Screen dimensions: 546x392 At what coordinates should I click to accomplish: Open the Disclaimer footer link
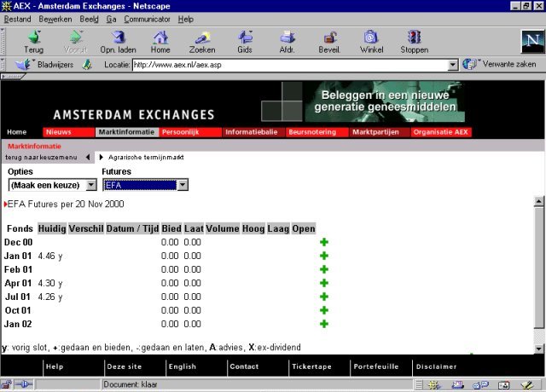click(436, 366)
